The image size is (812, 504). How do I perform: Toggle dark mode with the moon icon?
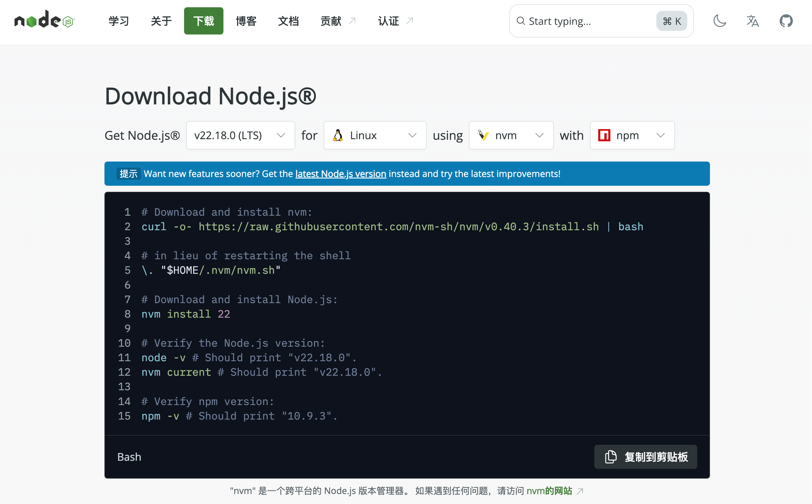720,21
